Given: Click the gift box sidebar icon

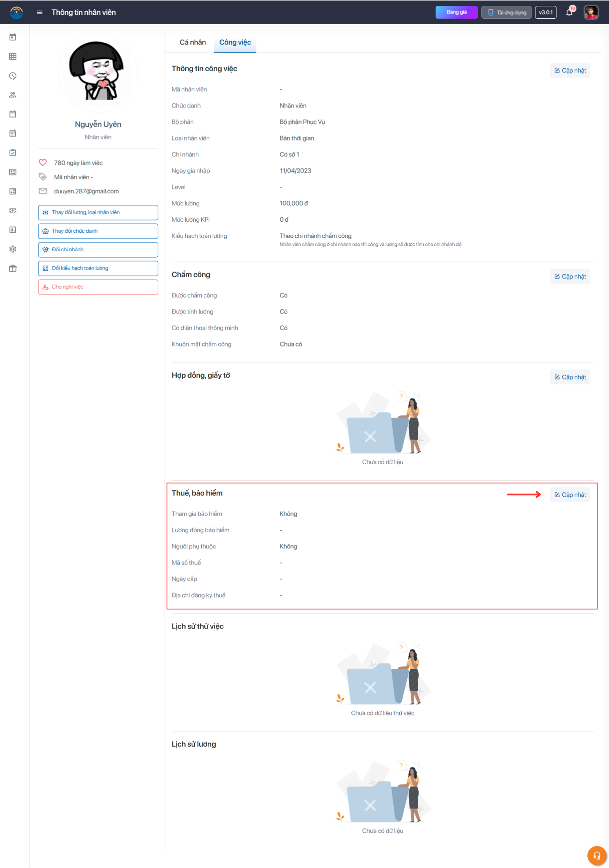Looking at the screenshot, I should [13, 268].
